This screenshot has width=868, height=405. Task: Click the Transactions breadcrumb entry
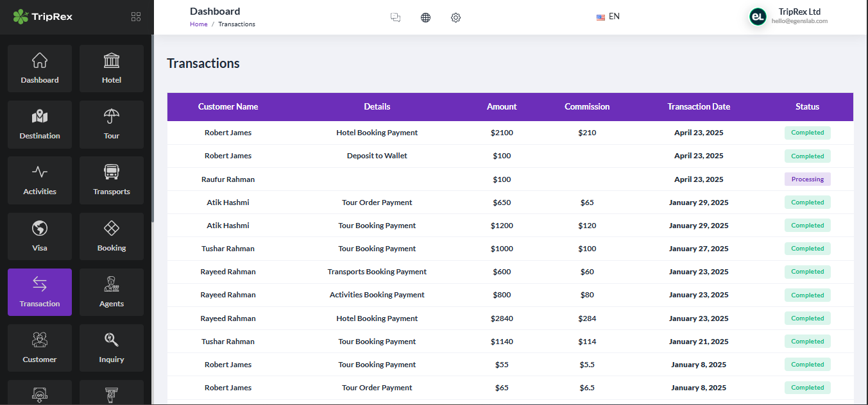pyautogui.click(x=237, y=24)
